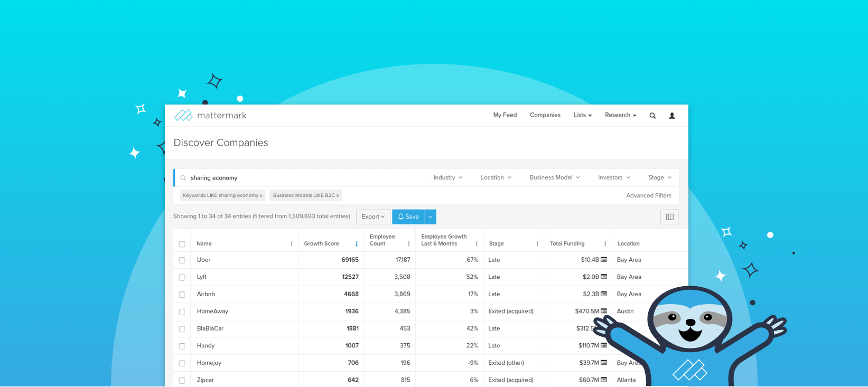Viewport: 868px width, 387px height.
Task: Open Total Funding column options icon
Action: [605, 244]
